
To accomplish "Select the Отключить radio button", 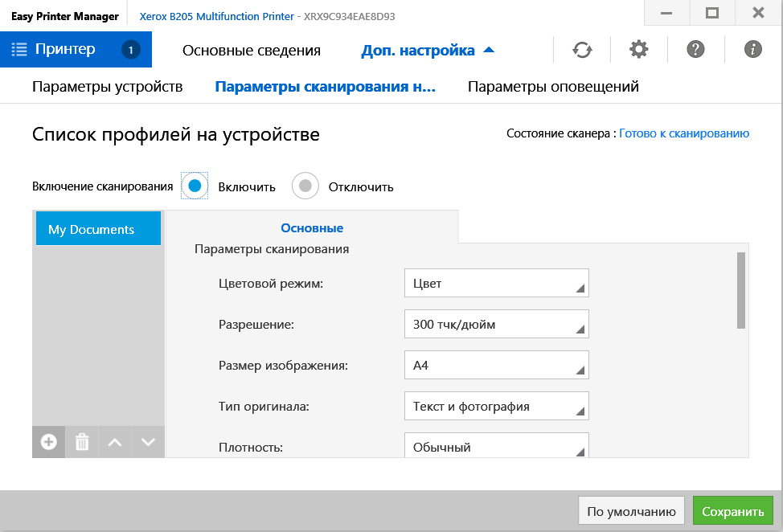I will coord(305,186).
